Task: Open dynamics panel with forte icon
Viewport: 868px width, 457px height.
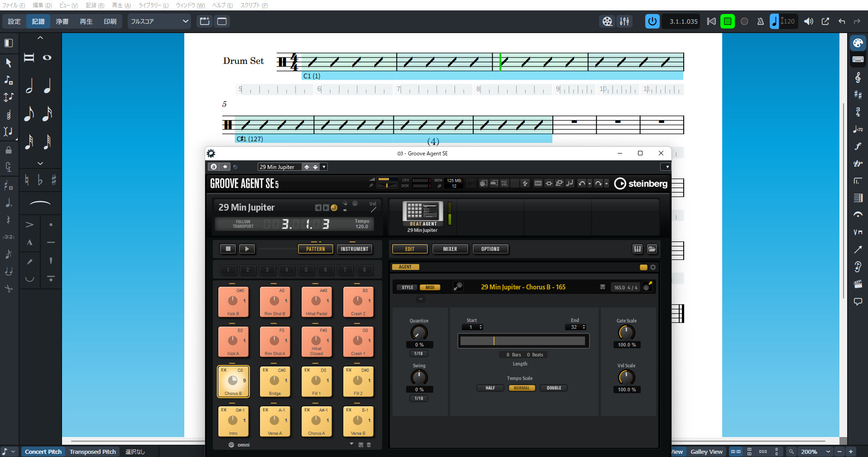Action: pyautogui.click(x=858, y=146)
